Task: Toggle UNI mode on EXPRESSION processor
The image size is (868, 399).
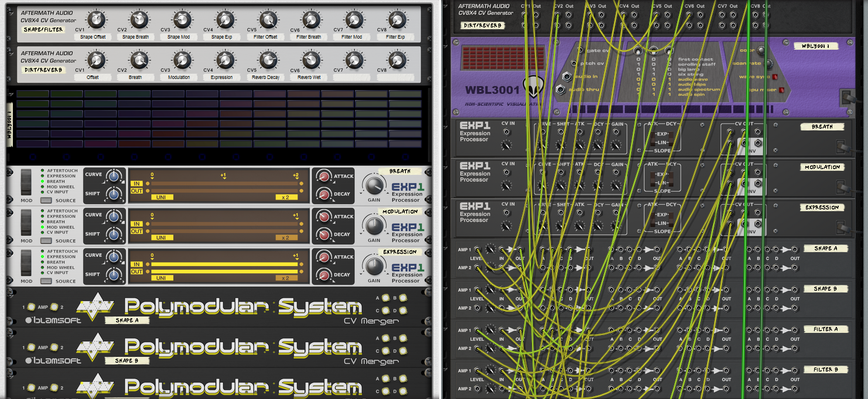Action: coord(162,278)
